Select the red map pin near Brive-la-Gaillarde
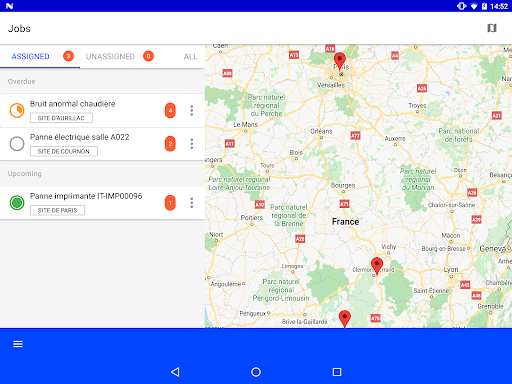 tap(345, 318)
